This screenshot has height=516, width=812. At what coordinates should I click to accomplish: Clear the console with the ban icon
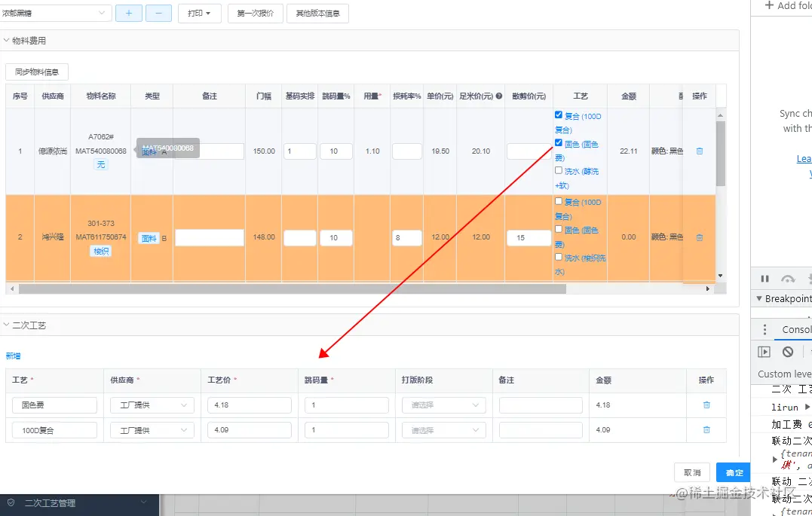coord(788,352)
